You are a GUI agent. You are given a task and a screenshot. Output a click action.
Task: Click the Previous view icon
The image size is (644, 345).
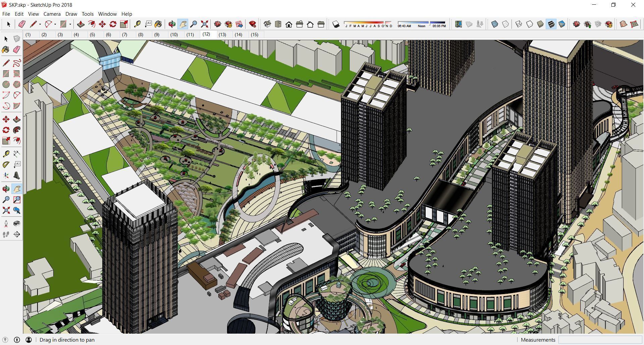(x=17, y=210)
